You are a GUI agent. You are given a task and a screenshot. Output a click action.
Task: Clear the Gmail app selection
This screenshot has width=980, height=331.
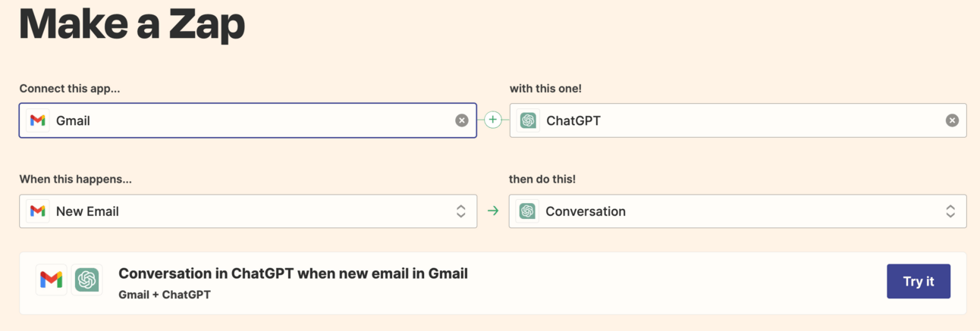click(461, 120)
